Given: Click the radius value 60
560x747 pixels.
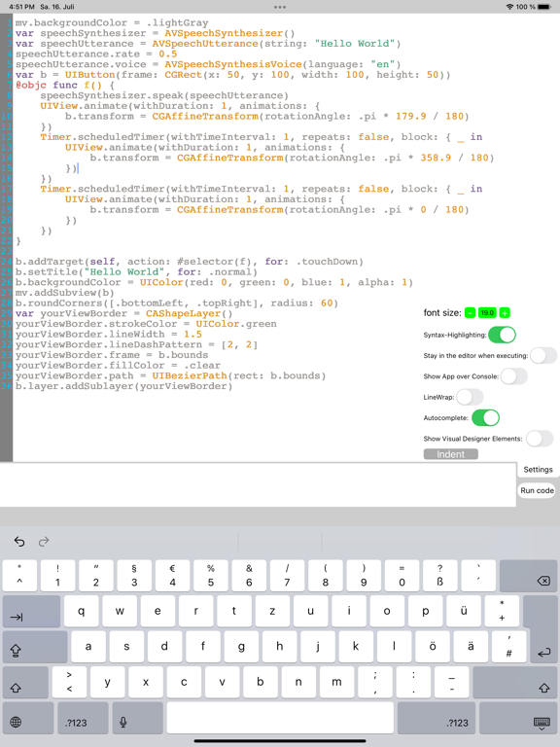Looking at the screenshot, I should (327, 303).
